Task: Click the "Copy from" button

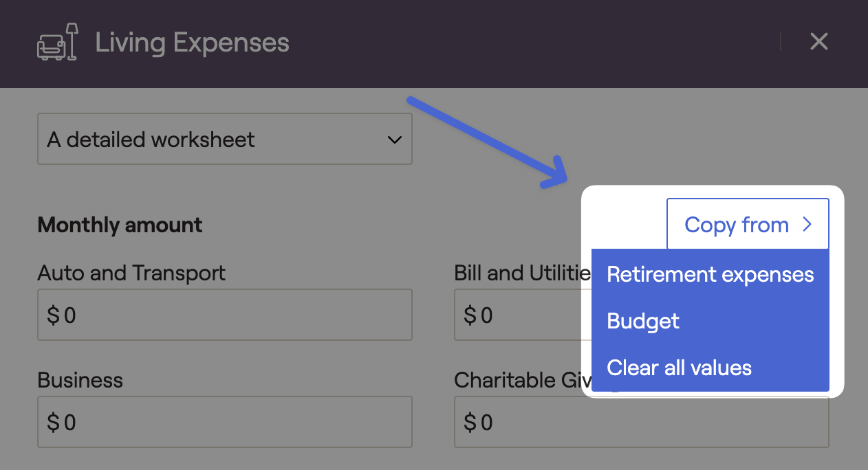Action: coord(748,225)
